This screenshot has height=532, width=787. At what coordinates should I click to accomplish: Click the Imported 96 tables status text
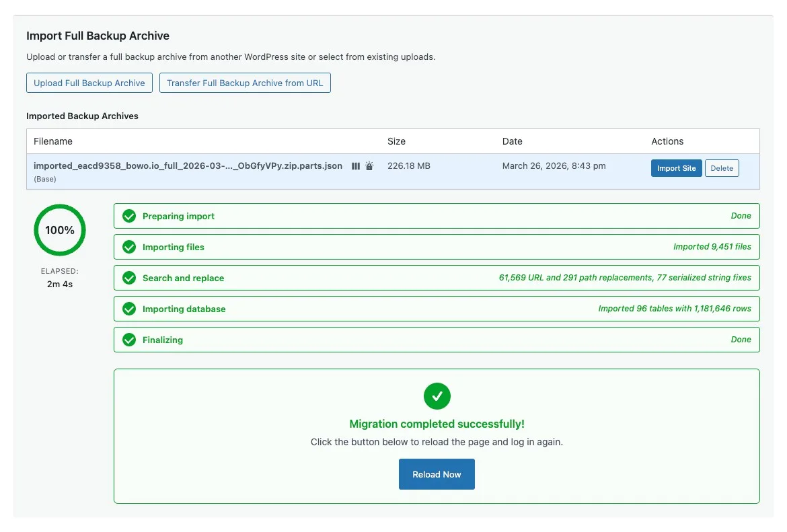pyautogui.click(x=674, y=309)
